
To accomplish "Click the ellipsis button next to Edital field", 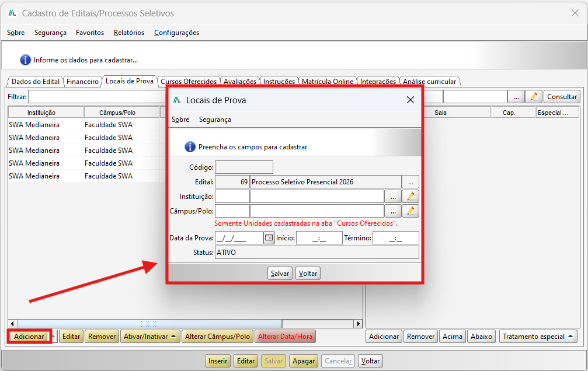I will [410, 182].
